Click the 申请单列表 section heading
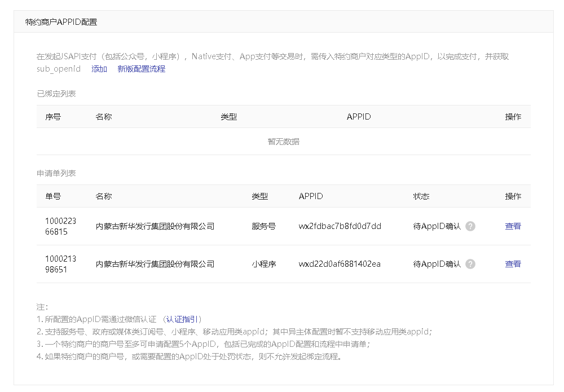564x392 pixels. pyautogui.click(x=56, y=173)
